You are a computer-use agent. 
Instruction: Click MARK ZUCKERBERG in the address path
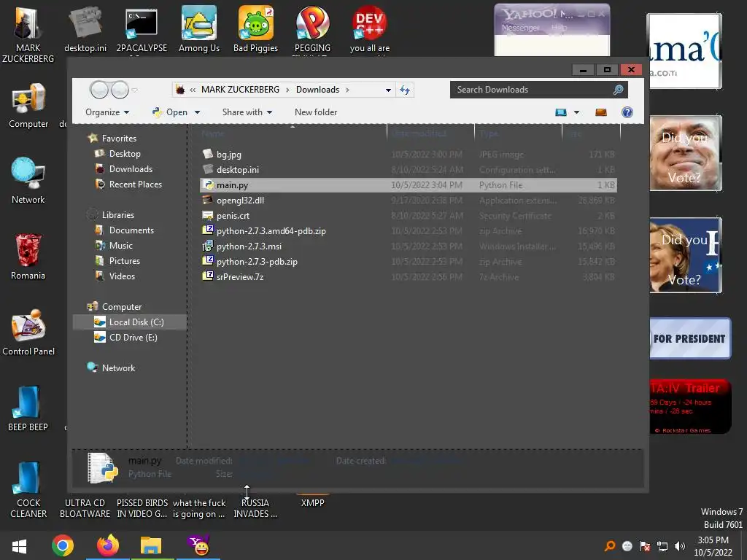[240, 90]
